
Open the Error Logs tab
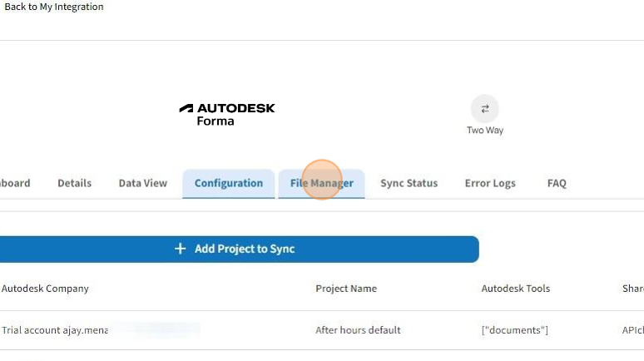(489, 183)
